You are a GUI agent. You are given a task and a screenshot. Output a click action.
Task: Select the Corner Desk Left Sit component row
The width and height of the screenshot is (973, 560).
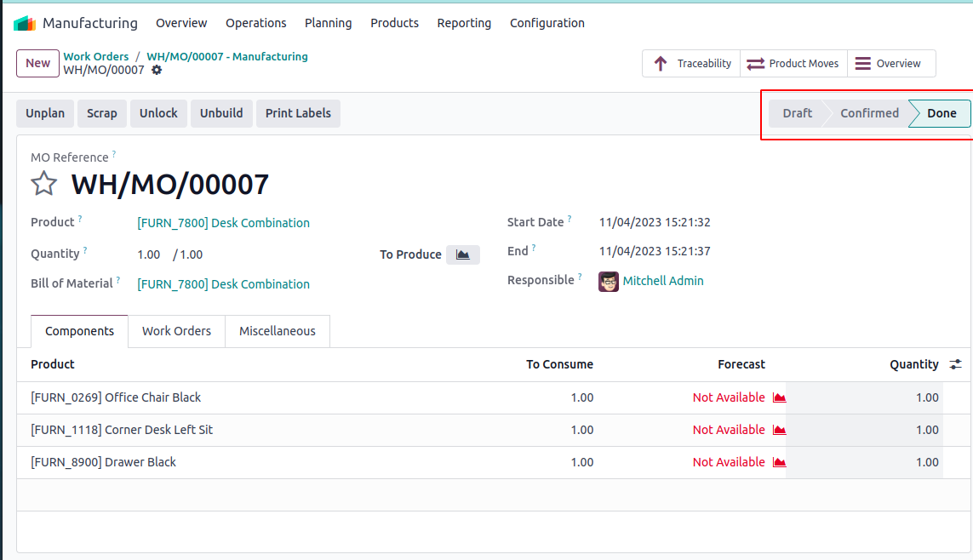(494, 430)
